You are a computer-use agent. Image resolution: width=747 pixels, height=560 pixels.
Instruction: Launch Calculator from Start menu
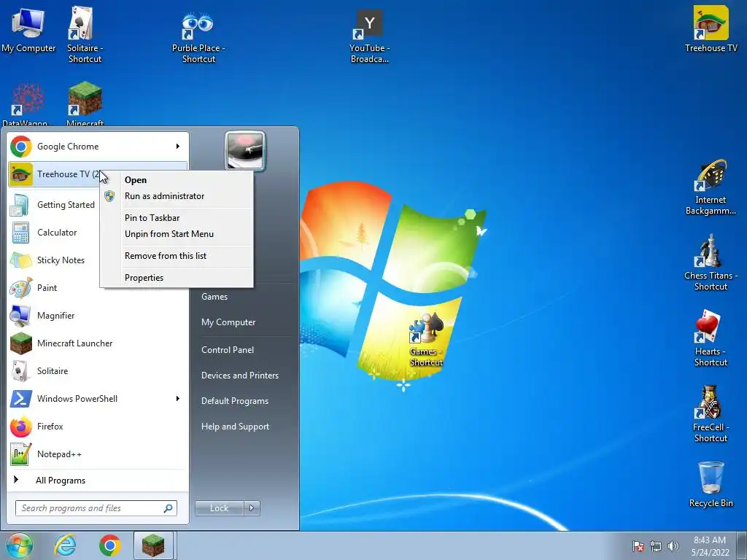pos(53,233)
